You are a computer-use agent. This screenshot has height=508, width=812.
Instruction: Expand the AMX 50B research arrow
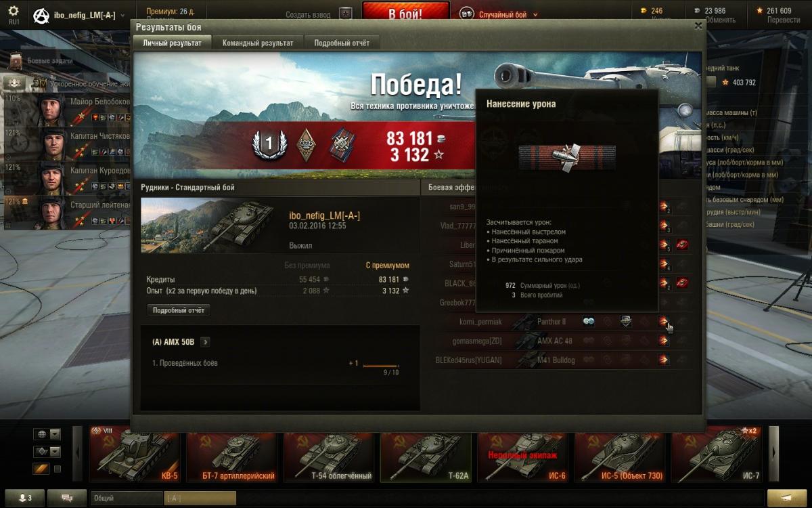(x=206, y=342)
